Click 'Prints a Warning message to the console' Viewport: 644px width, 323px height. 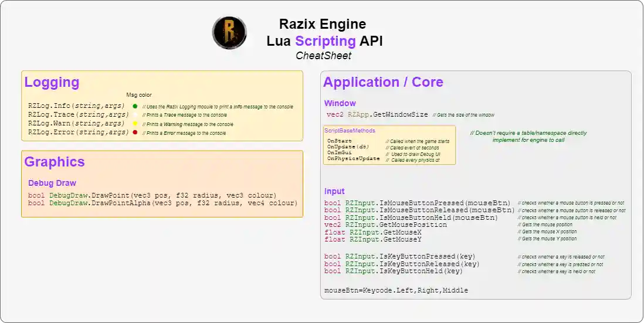point(188,124)
